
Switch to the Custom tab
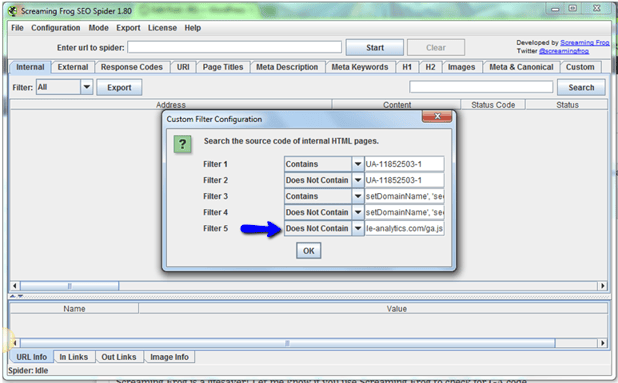pyautogui.click(x=580, y=67)
